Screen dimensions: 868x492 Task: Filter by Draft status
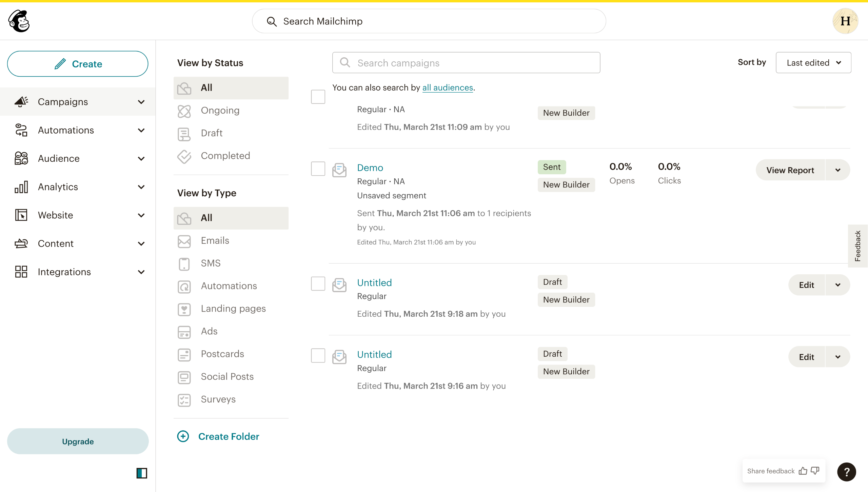click(231, 133)
